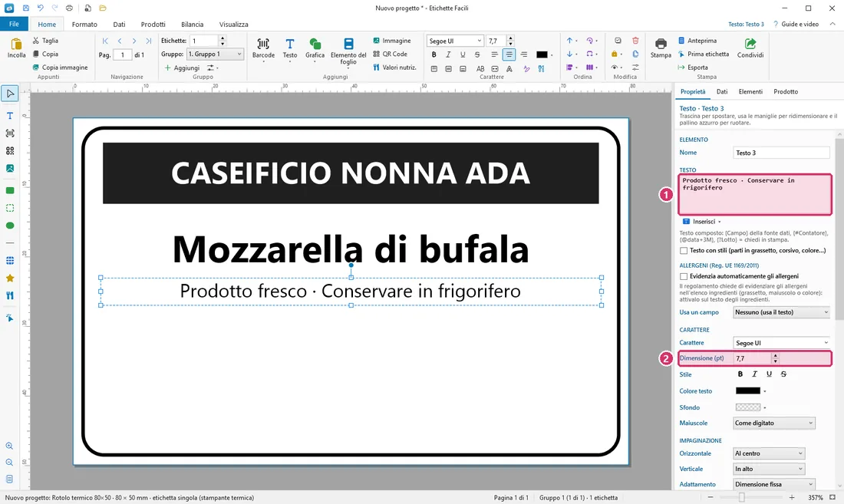Open the Orizzontale dropdown Al centro

tap(769, 453)
